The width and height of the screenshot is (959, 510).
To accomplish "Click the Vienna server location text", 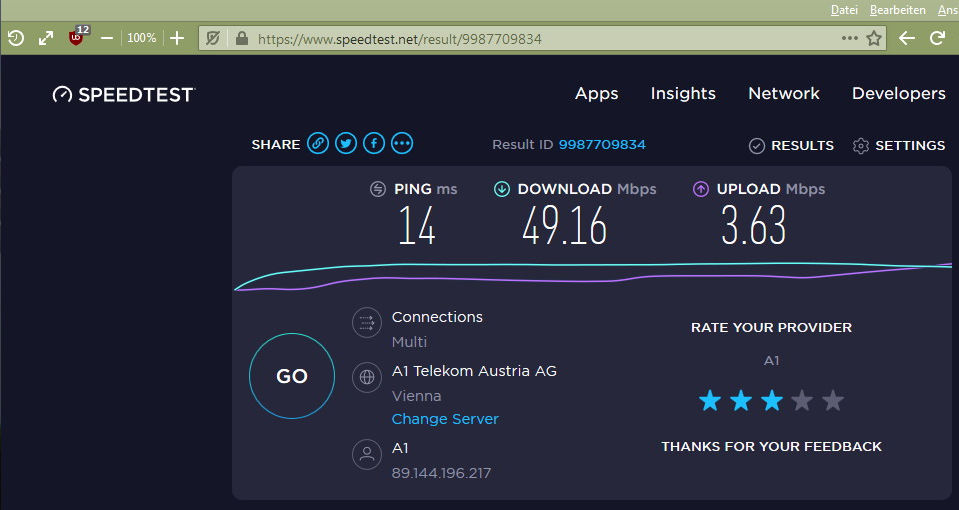I will [x=417, y=396].
